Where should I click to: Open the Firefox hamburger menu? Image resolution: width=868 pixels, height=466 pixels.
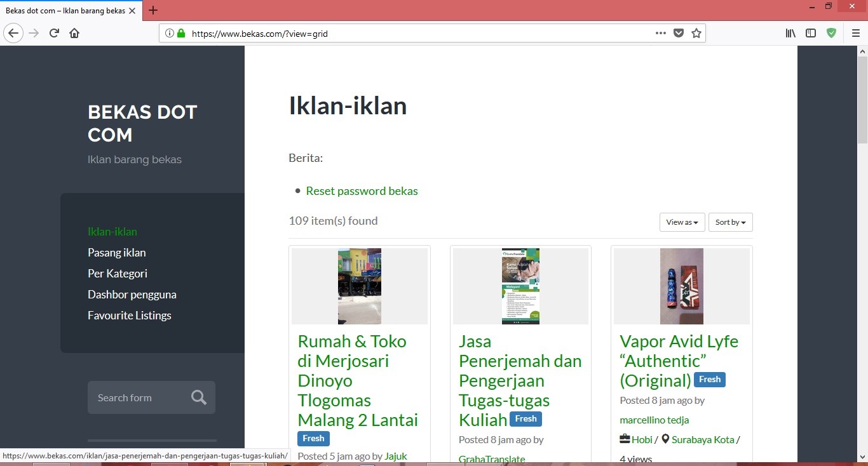tap(855, 34)
